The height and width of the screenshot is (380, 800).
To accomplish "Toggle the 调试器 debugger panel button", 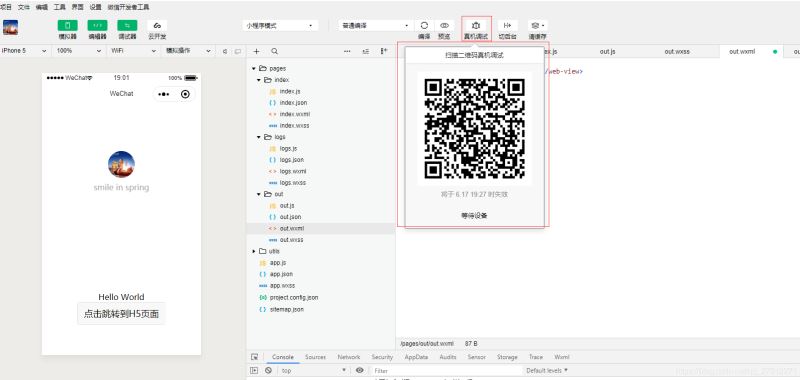I will coord(127,26).
